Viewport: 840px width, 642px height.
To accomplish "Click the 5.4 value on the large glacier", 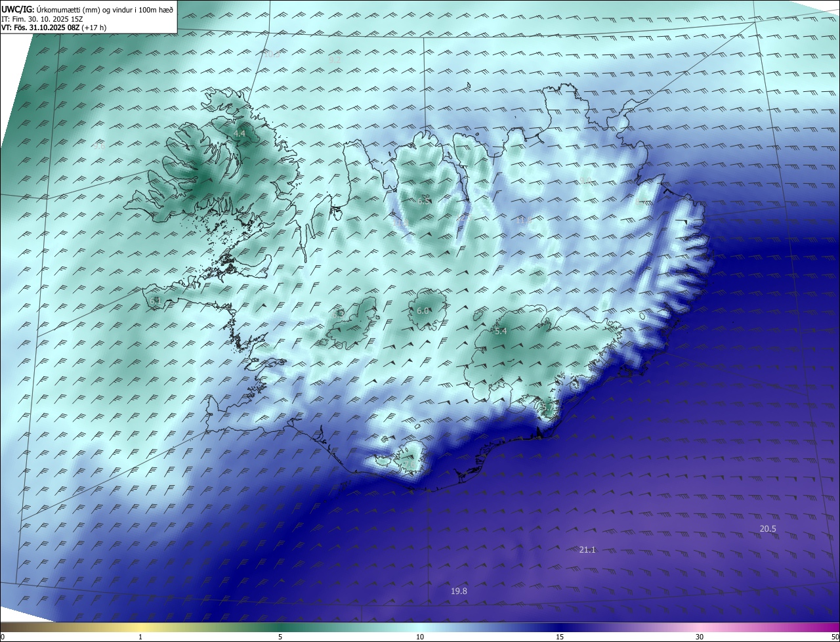I will click(501, 332).
